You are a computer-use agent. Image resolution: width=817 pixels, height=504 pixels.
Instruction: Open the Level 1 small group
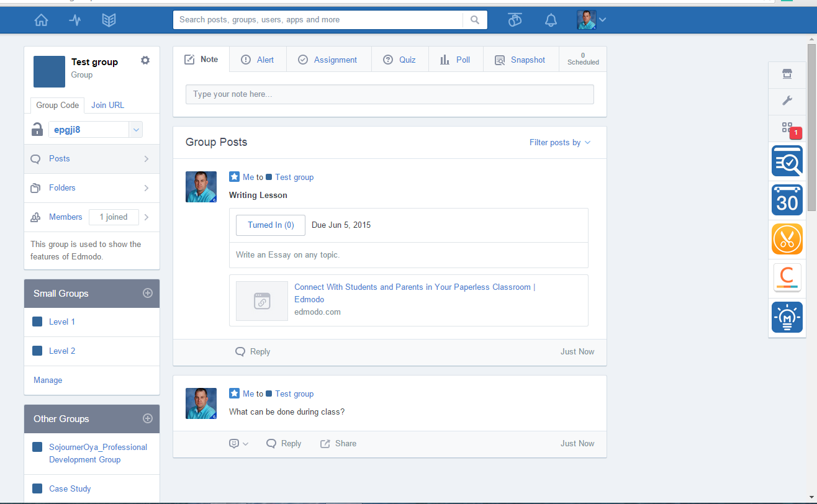point(62,322)
